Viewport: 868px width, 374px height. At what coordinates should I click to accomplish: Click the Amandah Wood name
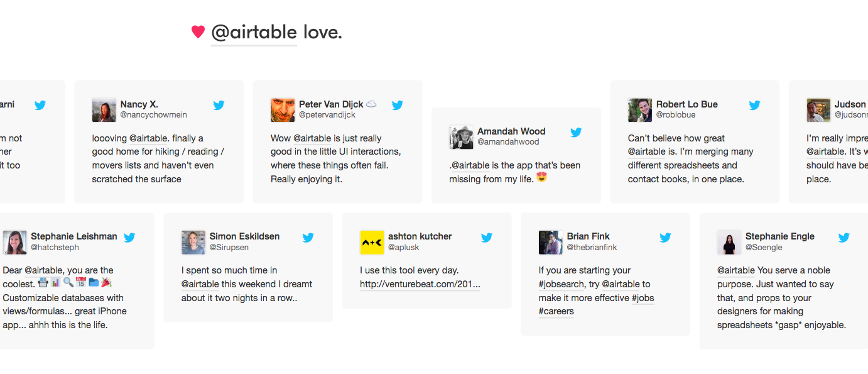tap(511, 131)
